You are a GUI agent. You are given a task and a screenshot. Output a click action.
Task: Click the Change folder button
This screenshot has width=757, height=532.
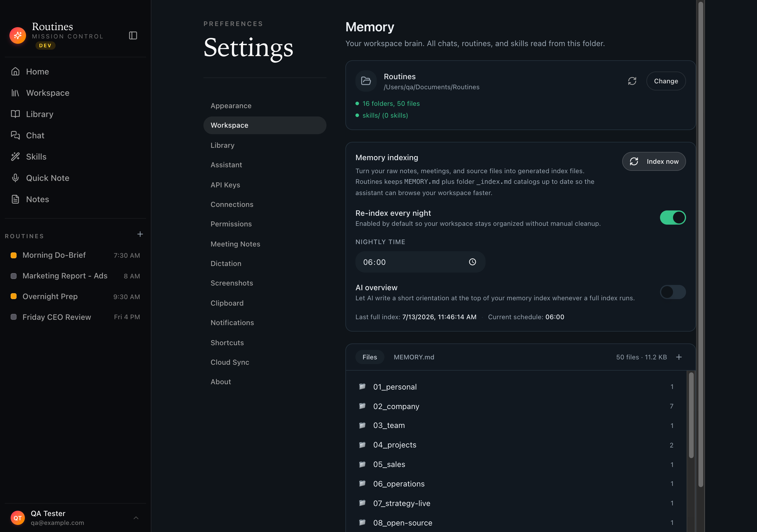pos(666,81)
